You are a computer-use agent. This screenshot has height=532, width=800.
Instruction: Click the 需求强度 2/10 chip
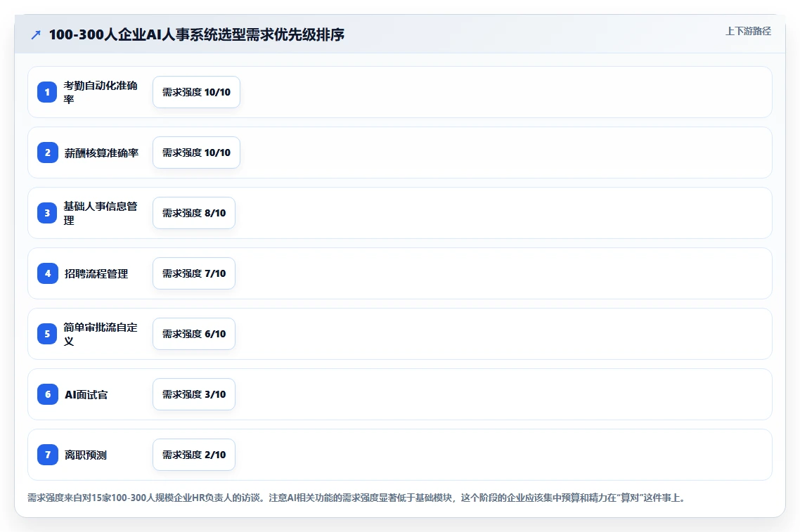(194, 455)
